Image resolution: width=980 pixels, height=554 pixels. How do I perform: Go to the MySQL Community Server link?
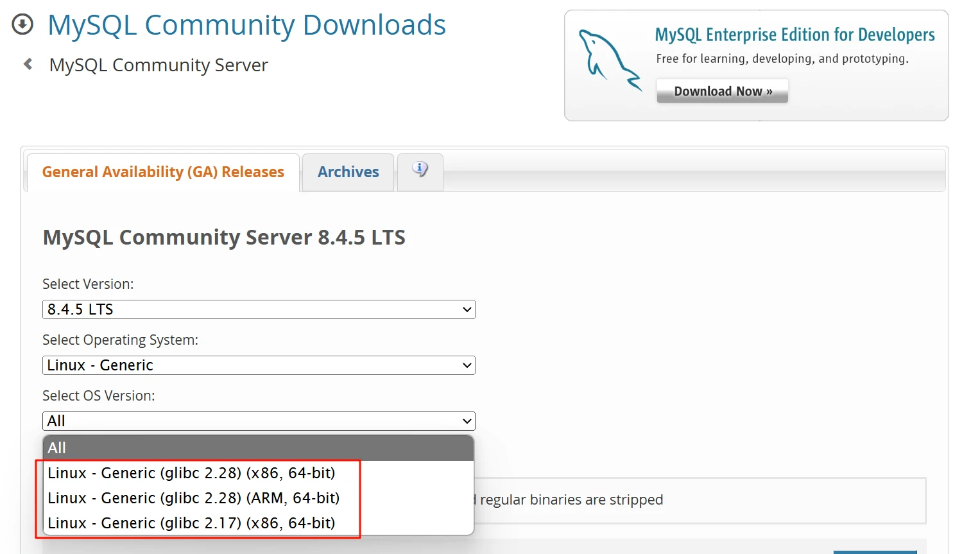(159, 65)
